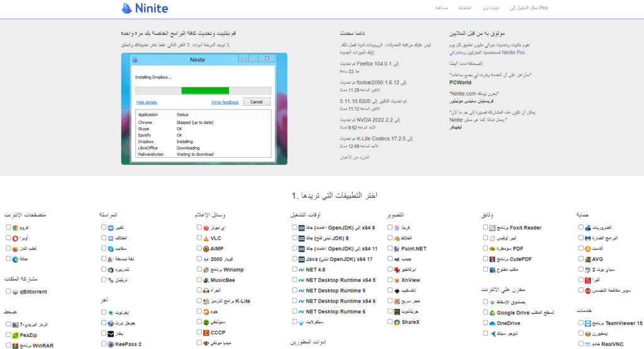Enable the Paint.NET checkbox

tap(389, 249)
